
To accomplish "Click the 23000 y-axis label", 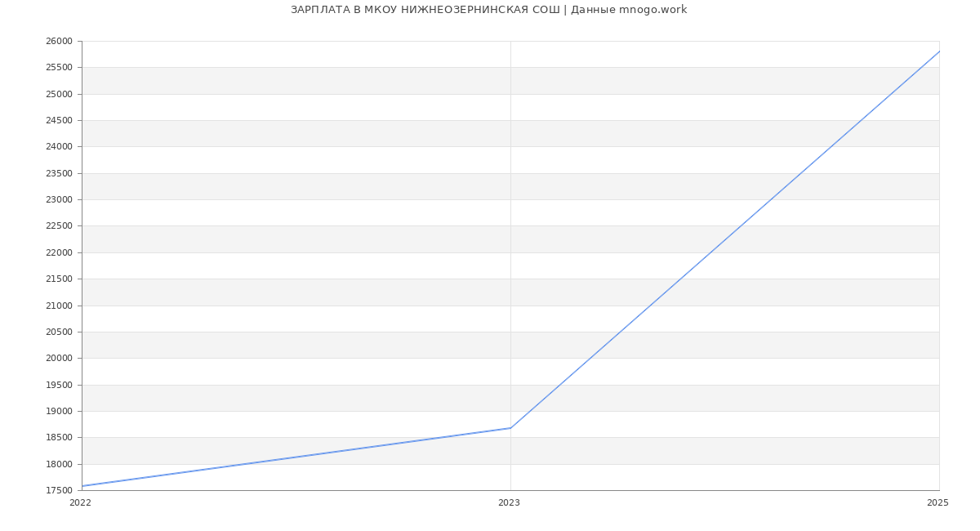I will pos(59,200).
